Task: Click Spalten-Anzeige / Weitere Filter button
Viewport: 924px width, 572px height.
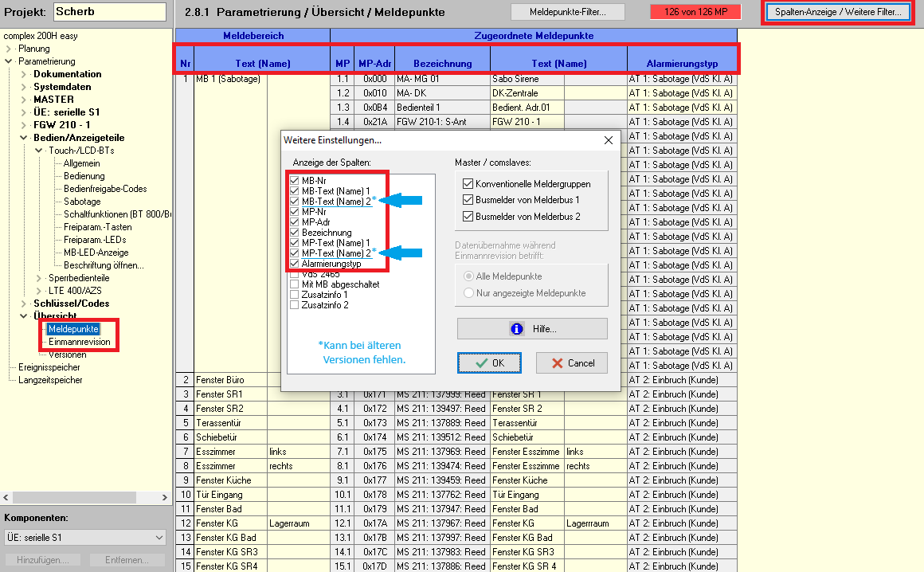Action: pyautogui.click(x=838, y=12)
